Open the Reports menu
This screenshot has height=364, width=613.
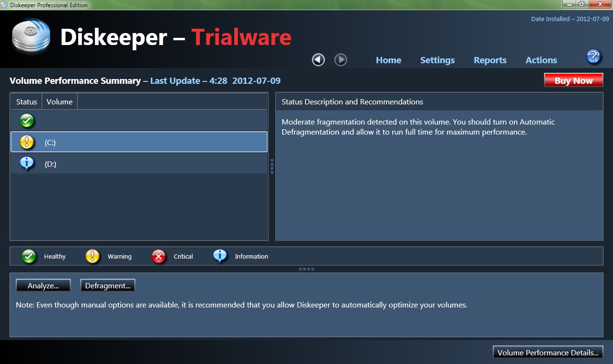tap(490, 60)
